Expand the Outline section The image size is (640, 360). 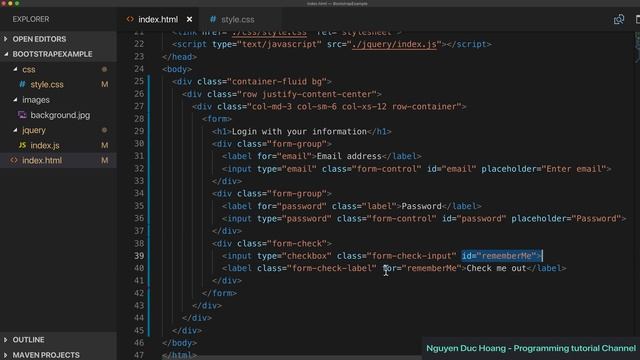[x=58, y=340]
